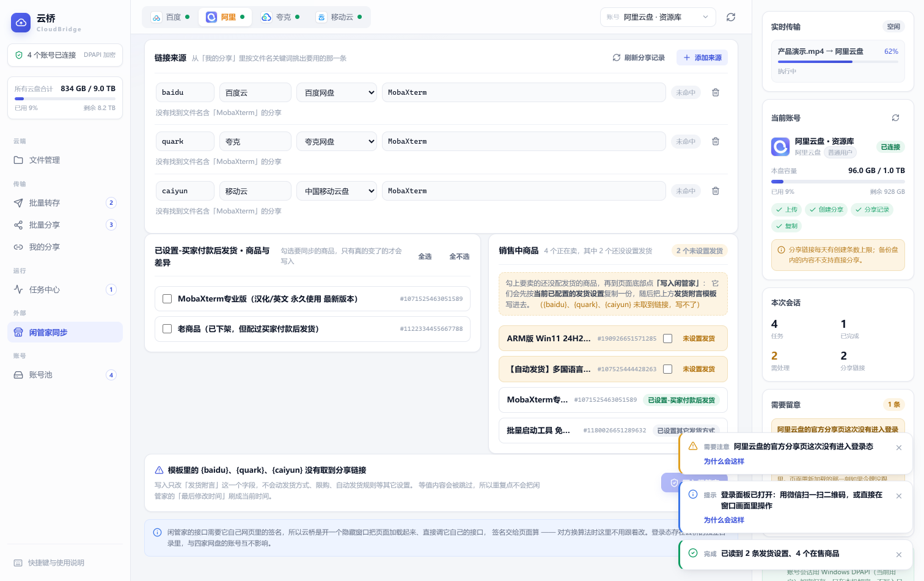Open 文件管理 in the sidebar

pyautogui.click(x=65, y=160)
